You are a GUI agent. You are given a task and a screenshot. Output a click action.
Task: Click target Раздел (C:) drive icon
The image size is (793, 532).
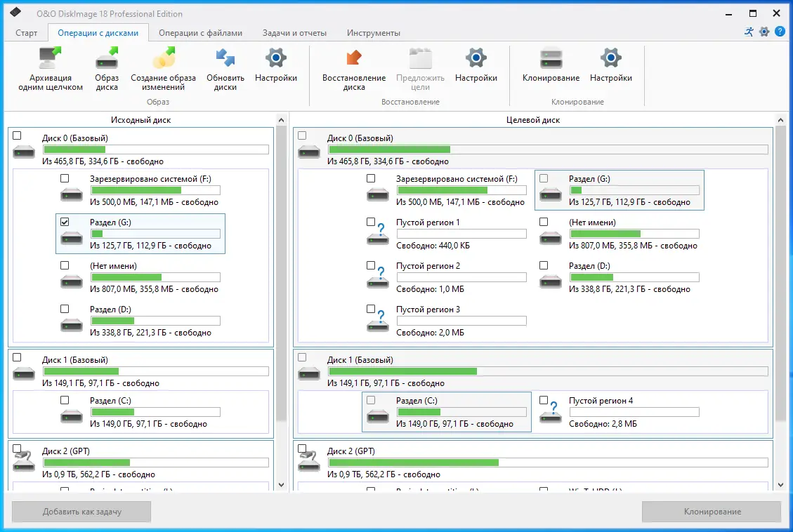point(378,416)
